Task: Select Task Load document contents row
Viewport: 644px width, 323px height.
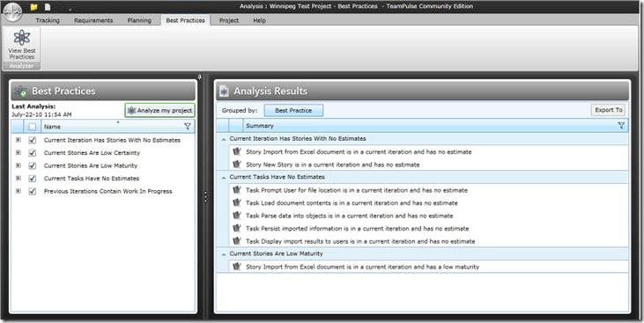Action: [429, 202]
